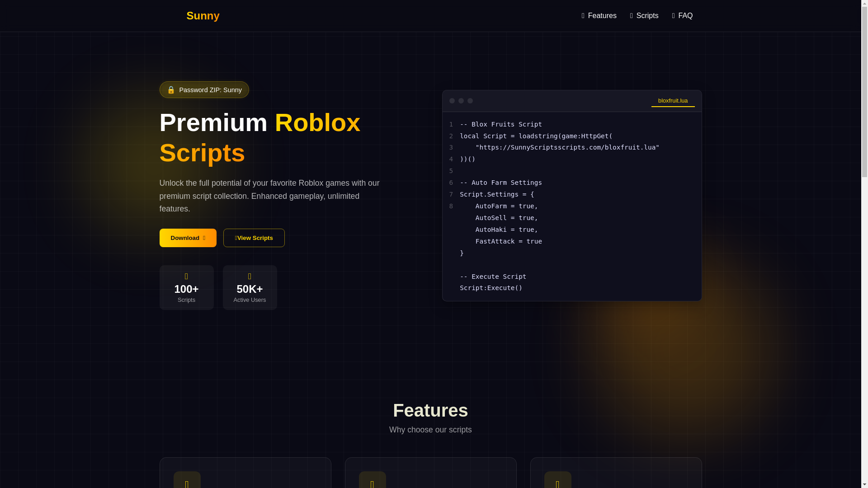This screenshot has height=488, width=868.
Task: Click the second window dot in the code editor
Action: click(x=461, y=101)
